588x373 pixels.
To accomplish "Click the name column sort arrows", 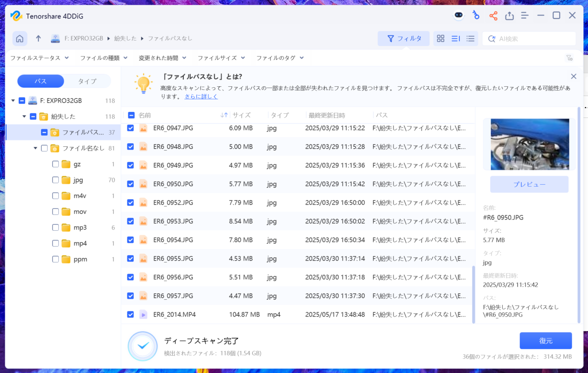I will tap(224, 115).
